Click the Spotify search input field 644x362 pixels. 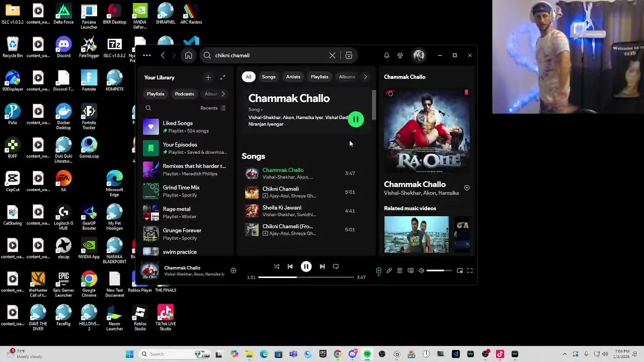[269, 55]
